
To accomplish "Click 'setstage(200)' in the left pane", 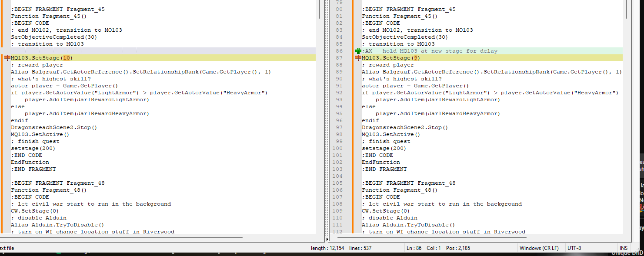I will tap(33, 148).
